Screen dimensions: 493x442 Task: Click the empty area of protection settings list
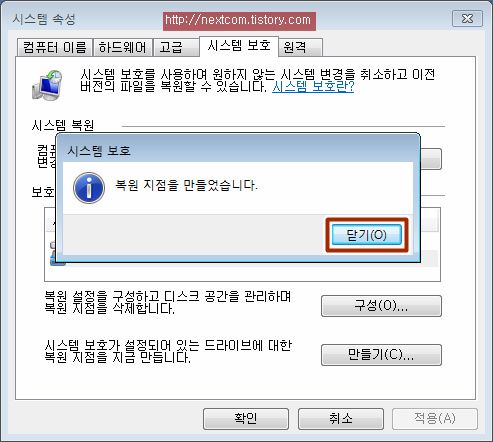[242, 274]
